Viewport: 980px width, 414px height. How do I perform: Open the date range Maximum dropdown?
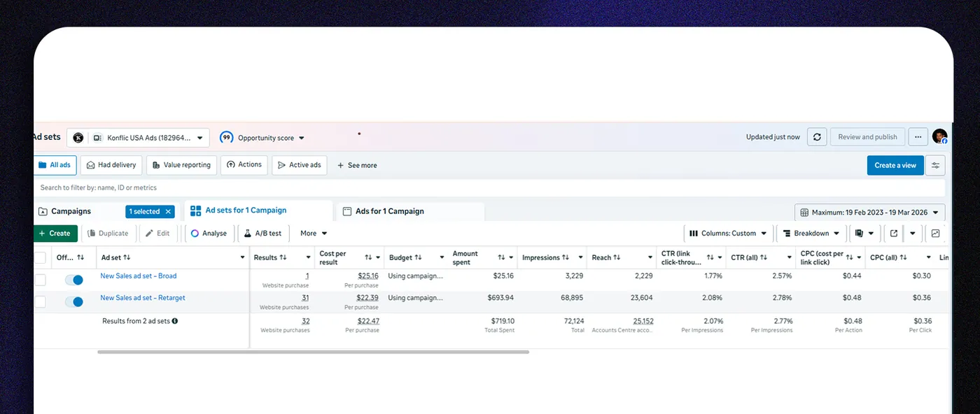pos(870,212)
